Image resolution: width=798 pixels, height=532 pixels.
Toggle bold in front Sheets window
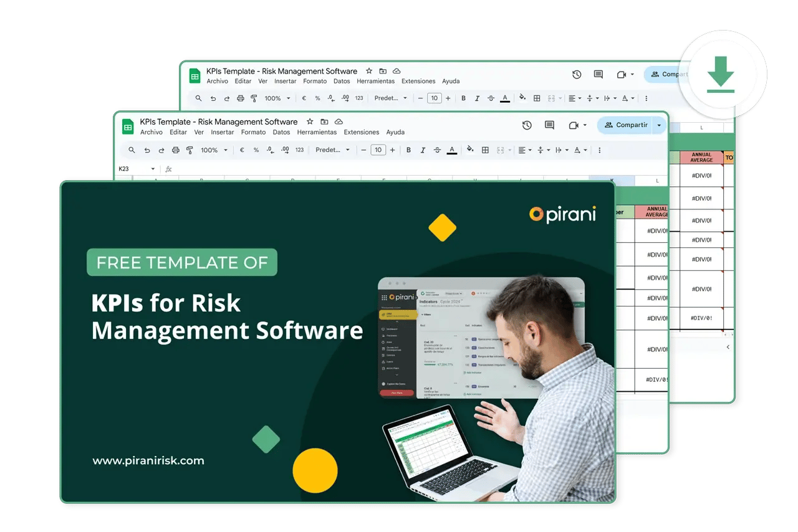click(409, 150)
